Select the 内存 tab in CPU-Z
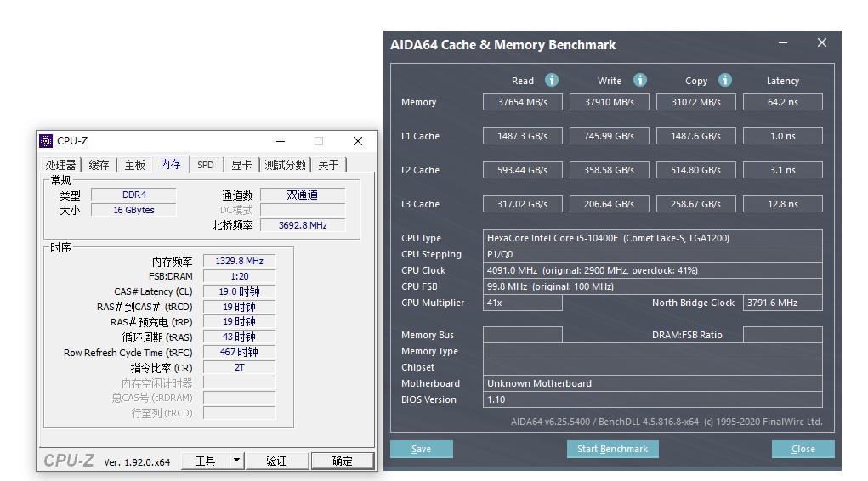868x481 pixels. 171,164
